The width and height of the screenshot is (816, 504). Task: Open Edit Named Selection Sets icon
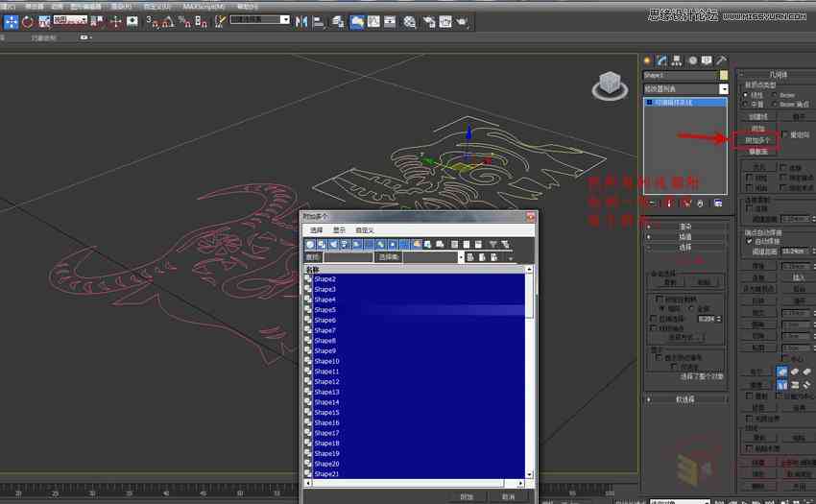[x=220, y=22]
